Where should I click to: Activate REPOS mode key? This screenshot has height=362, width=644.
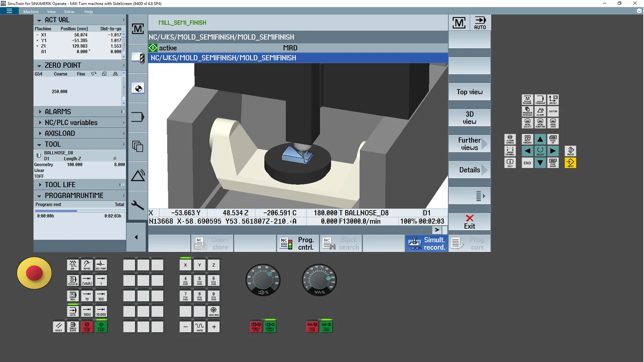(x=87, y=265)
